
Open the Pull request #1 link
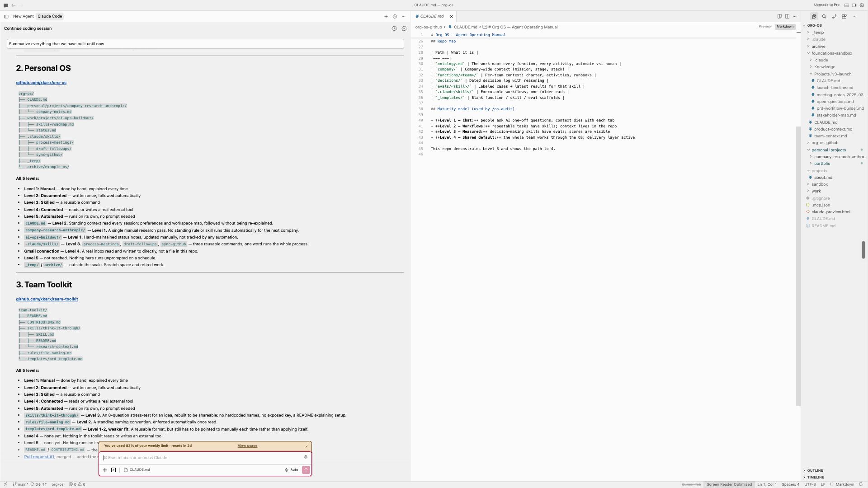tap(39, 457)
